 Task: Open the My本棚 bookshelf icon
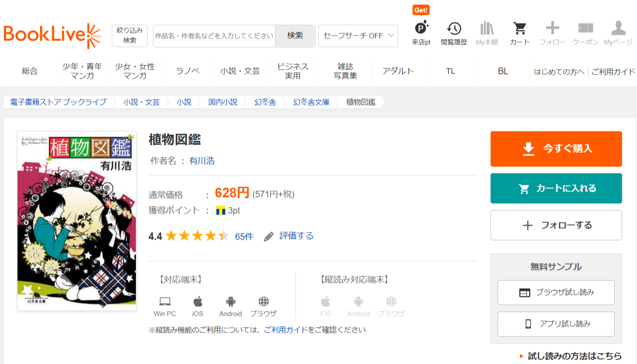tap(487, 29)
